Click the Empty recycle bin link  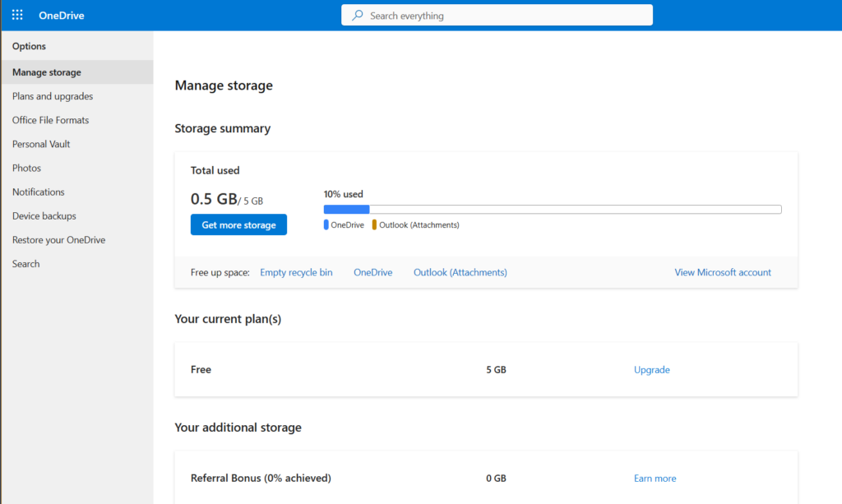tap(296, 272)
